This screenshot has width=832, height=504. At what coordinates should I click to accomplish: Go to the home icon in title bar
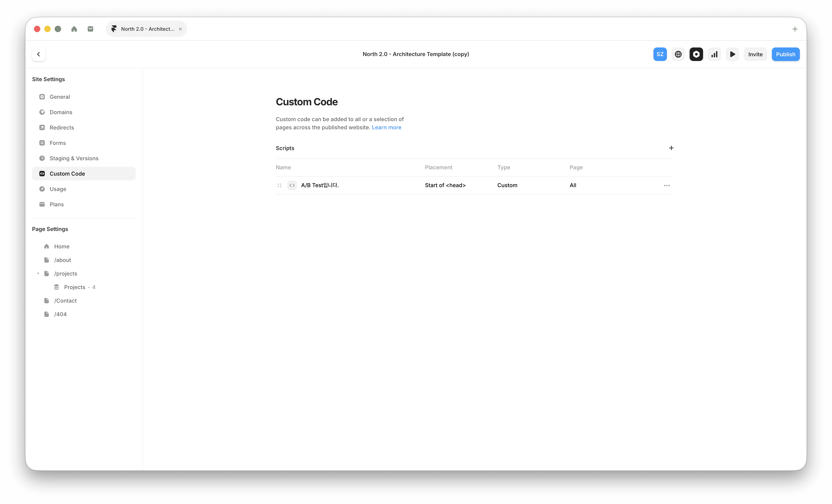[74, 29]
